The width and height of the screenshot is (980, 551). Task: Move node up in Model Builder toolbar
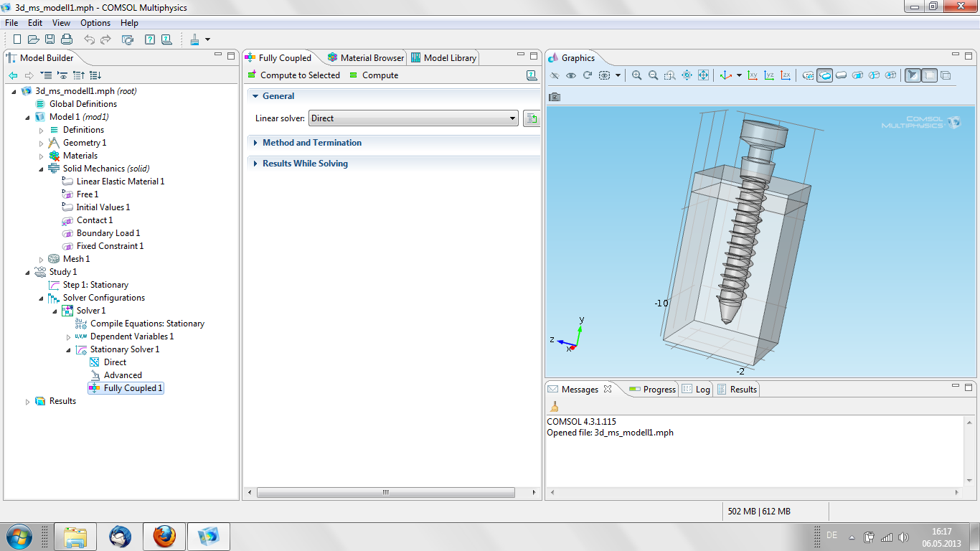tap(79, 75)
